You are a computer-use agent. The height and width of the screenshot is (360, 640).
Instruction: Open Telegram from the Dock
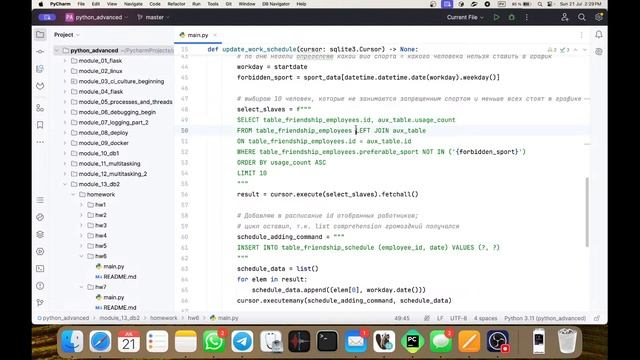coord(242,341)
